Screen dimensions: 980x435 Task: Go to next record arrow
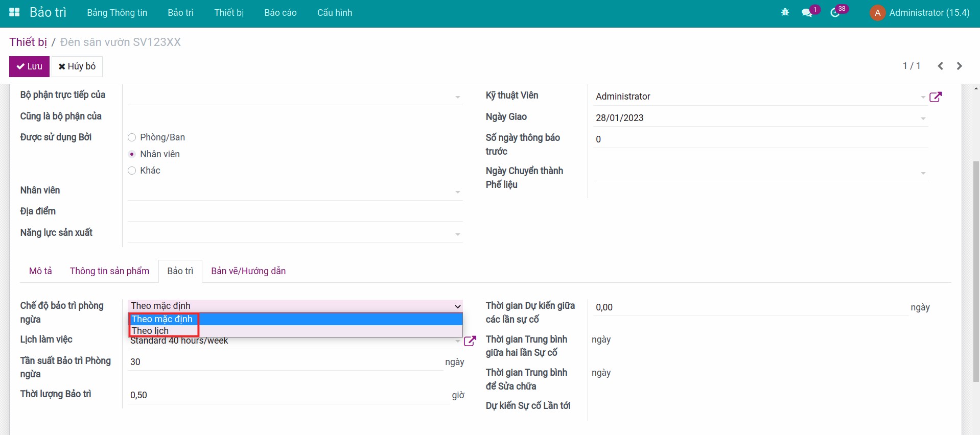tap(959, 66)
